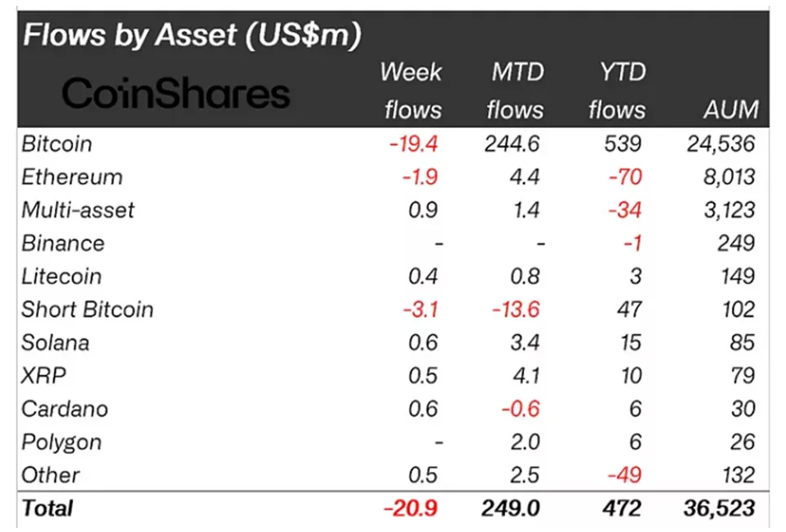Select the MTD flows column header
Image resolution: width=786 pixels, height=532 pixels.
(x=516, y=90)
